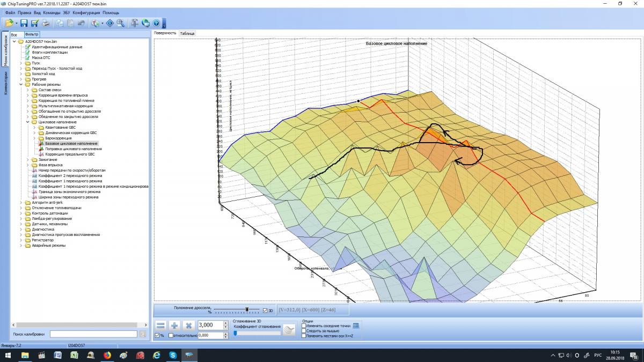Select Базовое цикловое наполнение calibration
The height and width of the screenshot is (362, 644).
tap(71, 143)
